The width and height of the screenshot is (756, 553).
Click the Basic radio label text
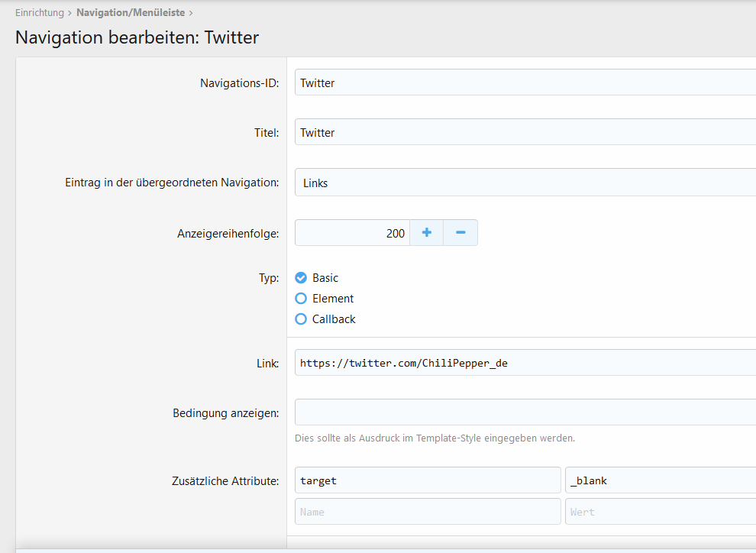325,278
